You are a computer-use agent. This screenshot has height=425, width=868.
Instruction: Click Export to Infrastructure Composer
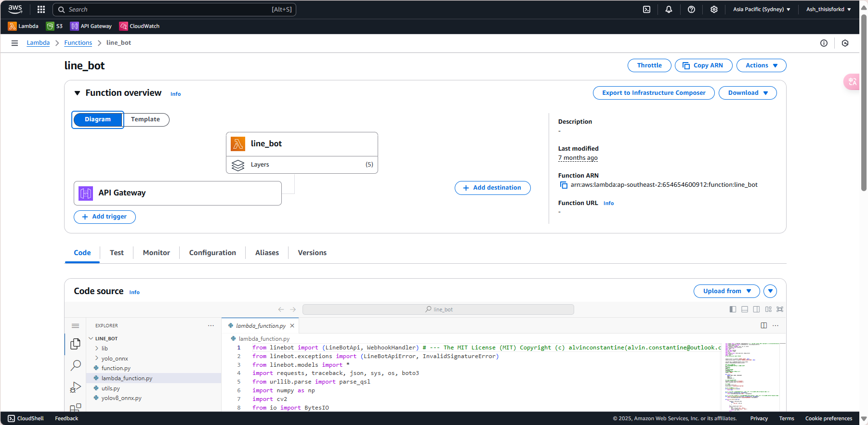pyautogui.click(x=654, y=93)
